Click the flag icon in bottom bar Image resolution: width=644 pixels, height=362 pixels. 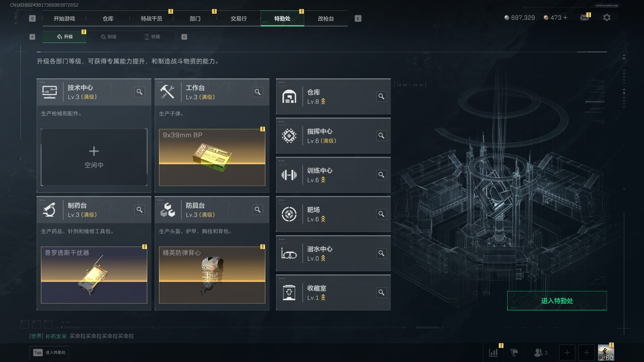click(514, 353)
